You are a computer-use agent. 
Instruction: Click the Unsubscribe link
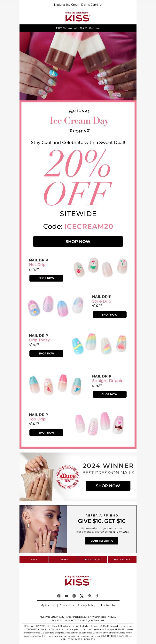tap(108, 605)
